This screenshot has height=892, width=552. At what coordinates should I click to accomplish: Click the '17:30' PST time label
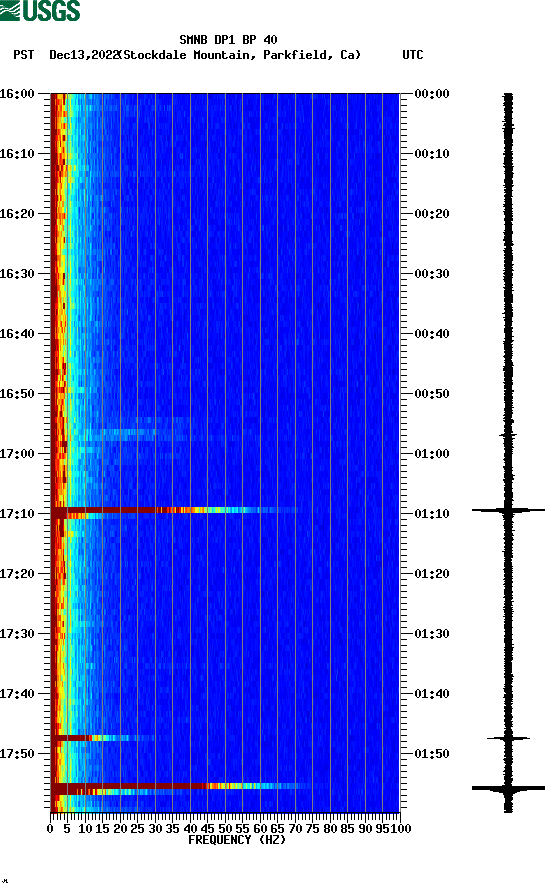(17, 634)
